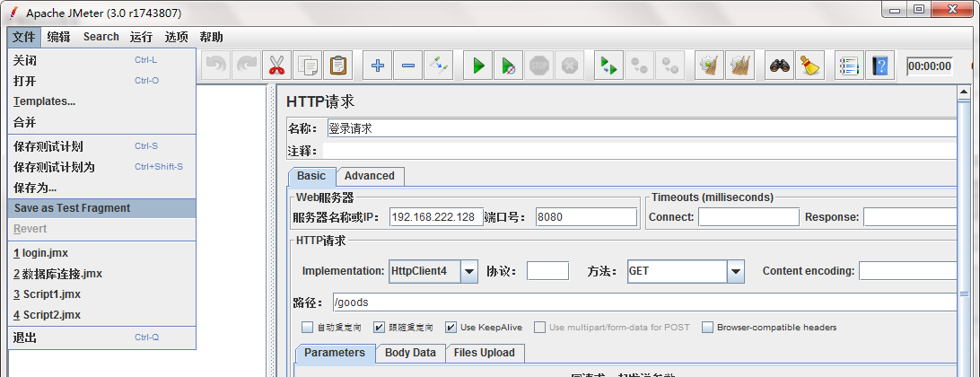Click the 注释 comment field
The height and width of the screenshot is (377, 980).
coord(639,151)
